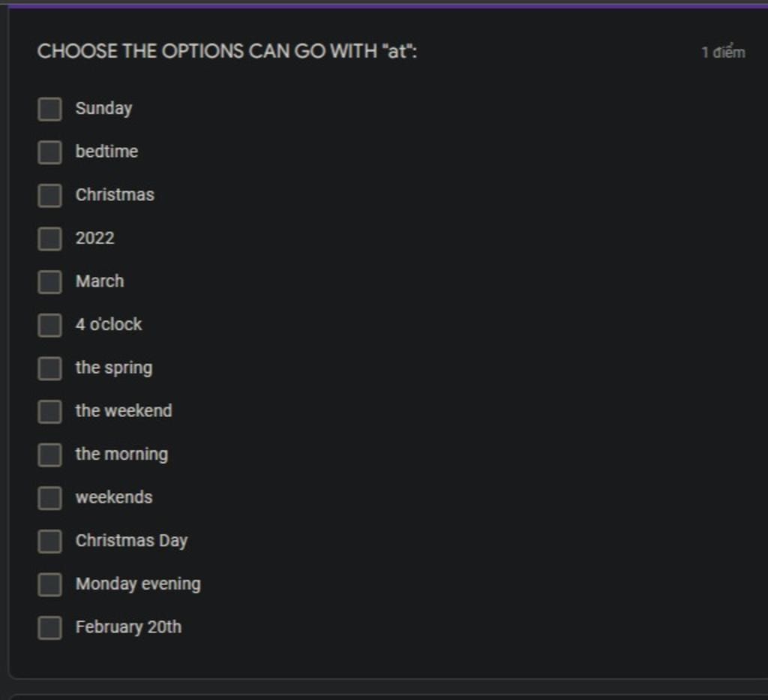The image size is (768, 700).
Task: Click the '4 o'clock' label text
Action: (x=109, y=324)
